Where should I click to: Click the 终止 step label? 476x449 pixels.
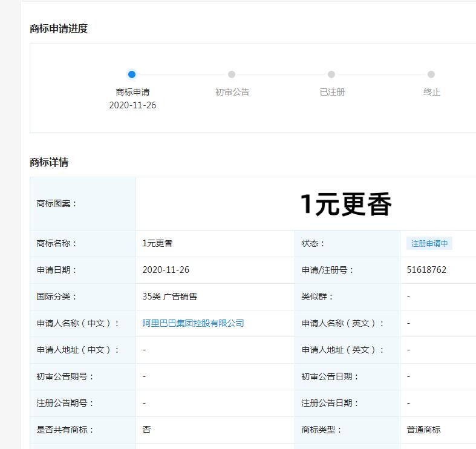click(432, 92)
